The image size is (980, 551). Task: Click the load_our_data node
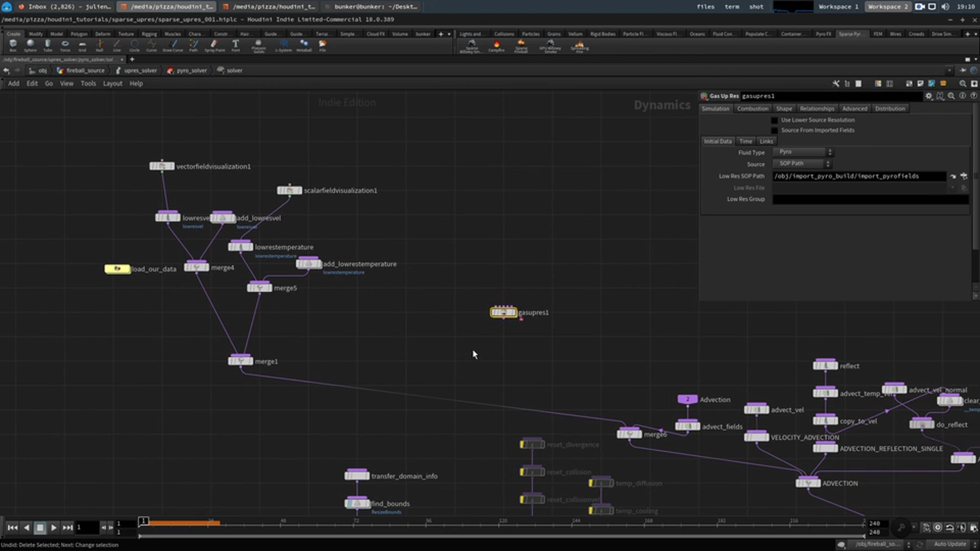pyautogui.click(x=118, y=269)
